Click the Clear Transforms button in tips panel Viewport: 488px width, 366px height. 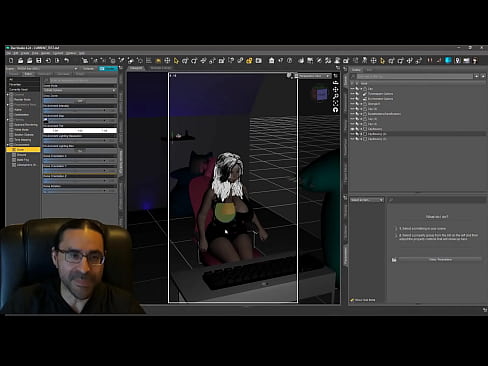[x=440, y=259]
